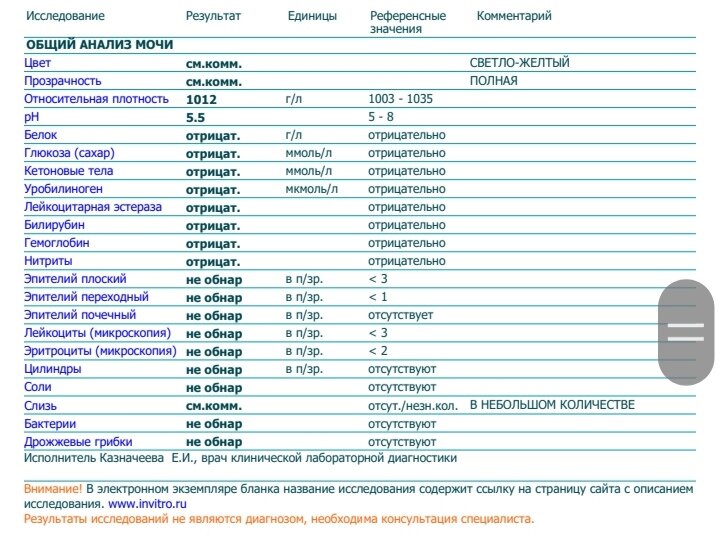Image resolution: width=720 pixels, height=554 pixels.
Task: Open the Билирубин link
Action: click(x=54, y=225)
